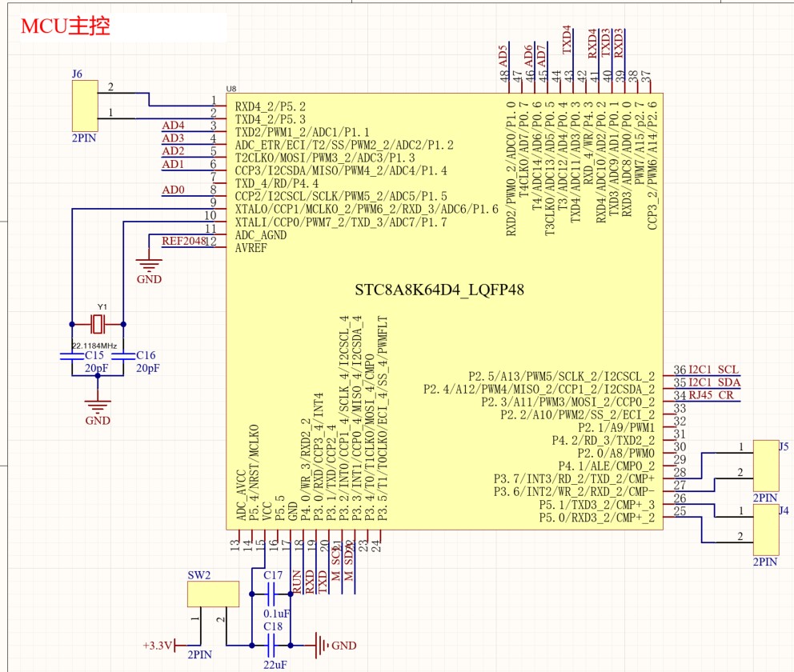Click the M_SDA net label
794x672 pixels.
(348, 562)
